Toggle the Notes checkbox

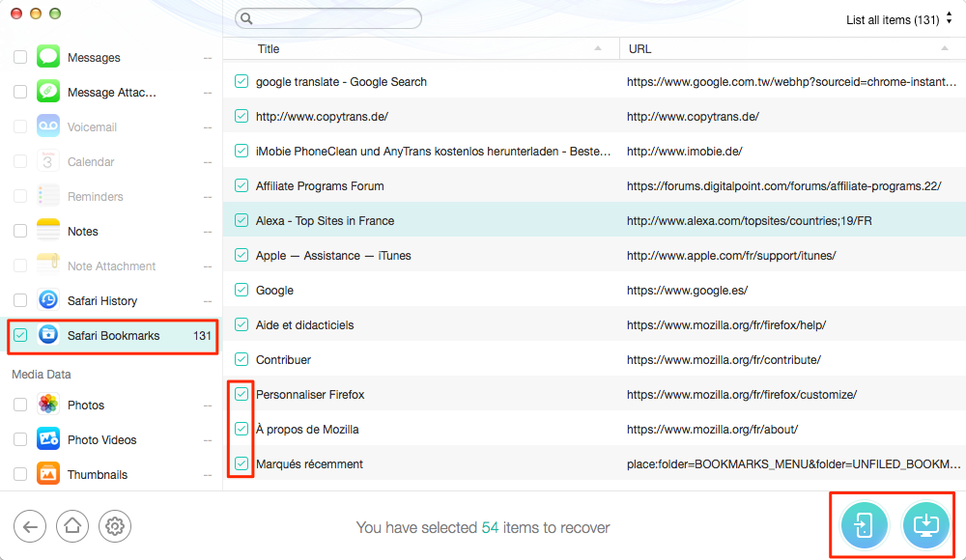pos(20,231)
